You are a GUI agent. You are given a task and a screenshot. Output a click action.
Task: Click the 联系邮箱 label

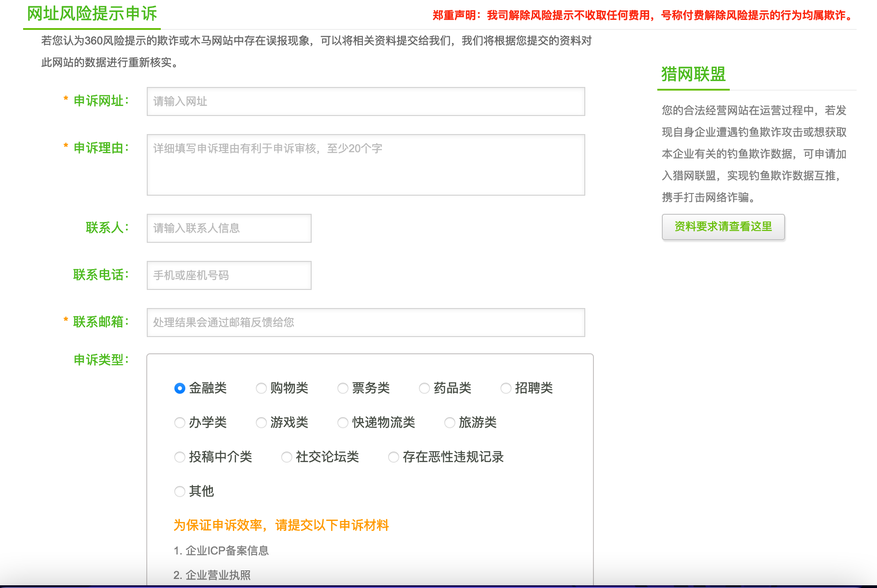coord(101,322)
